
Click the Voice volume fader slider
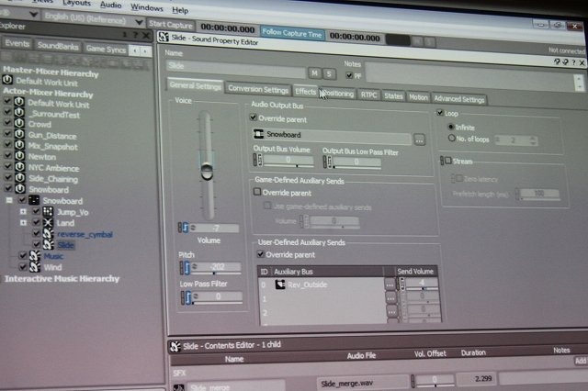206,171
